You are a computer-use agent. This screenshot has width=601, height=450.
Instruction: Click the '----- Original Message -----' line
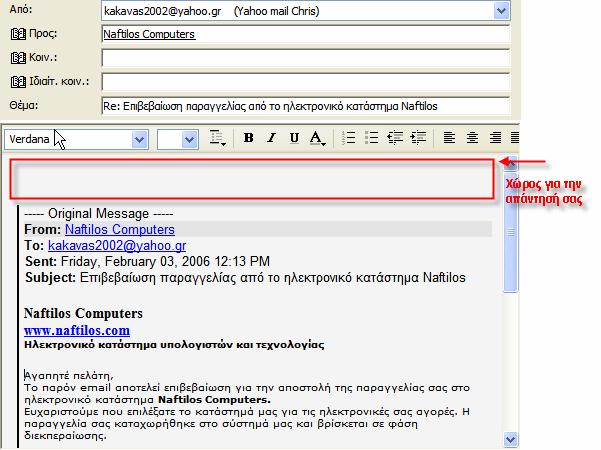coord(99,214)
